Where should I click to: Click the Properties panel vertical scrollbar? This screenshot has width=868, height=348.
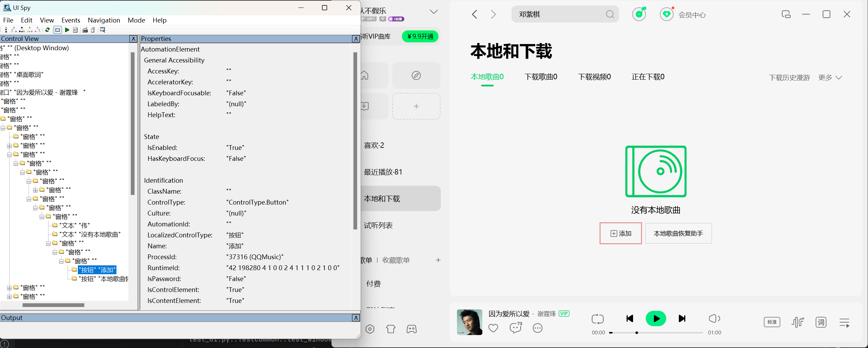coord(355,141)
